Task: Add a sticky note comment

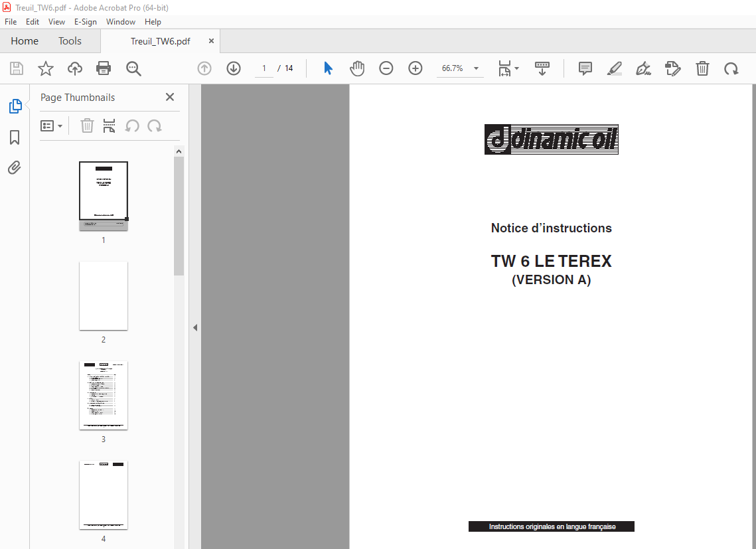Action: click(585, 68)
